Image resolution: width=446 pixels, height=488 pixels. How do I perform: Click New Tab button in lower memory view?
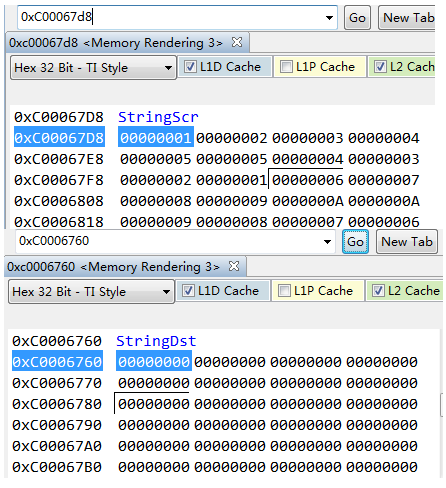coord(407,242)
